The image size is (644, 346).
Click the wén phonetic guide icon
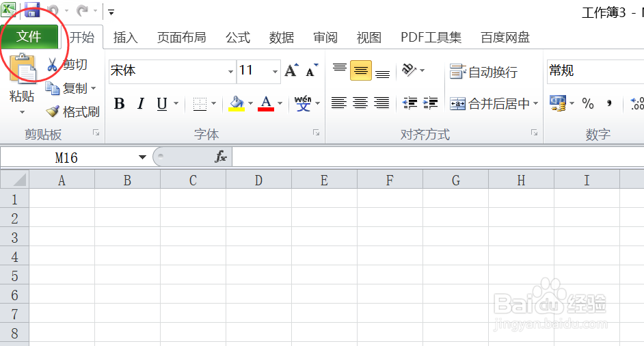pos(303,103)
